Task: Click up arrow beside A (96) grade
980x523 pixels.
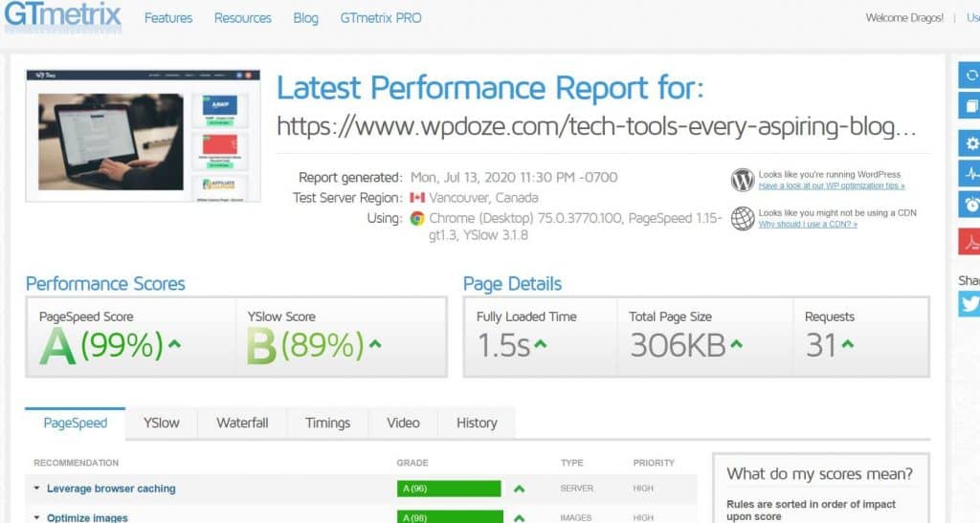Action: (x=519, y=489)
